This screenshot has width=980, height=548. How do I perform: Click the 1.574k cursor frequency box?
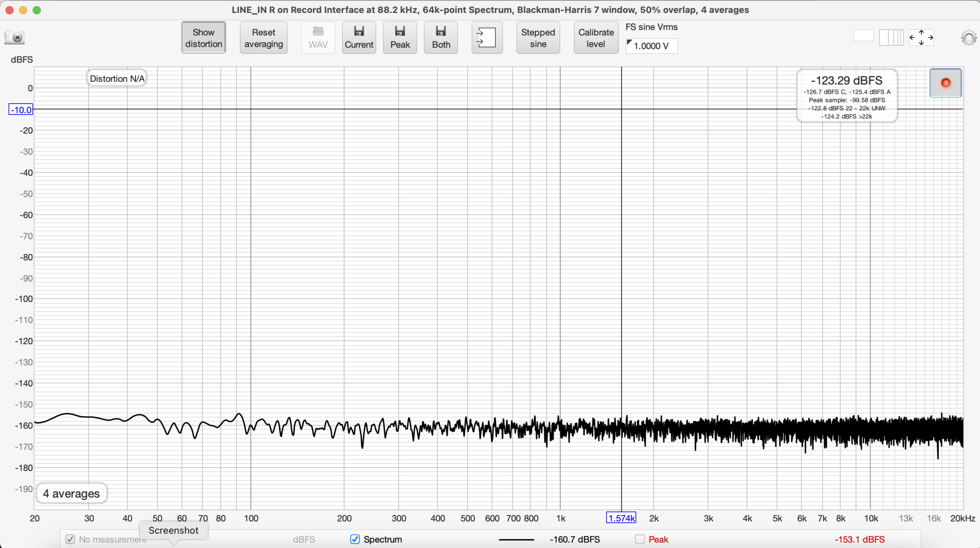(621, 518)
